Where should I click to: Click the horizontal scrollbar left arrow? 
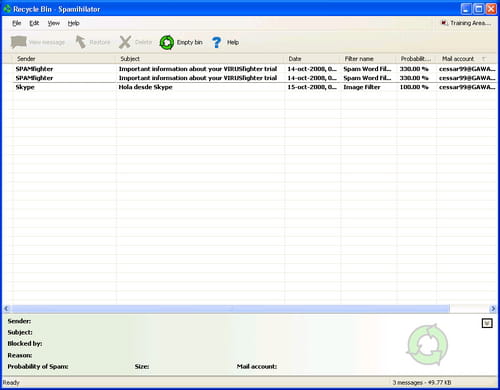[x=6, y=309]
